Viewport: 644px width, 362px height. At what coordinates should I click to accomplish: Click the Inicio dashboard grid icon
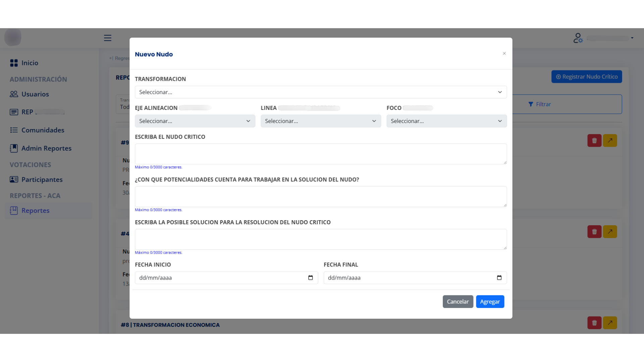[x=14, y=63]
